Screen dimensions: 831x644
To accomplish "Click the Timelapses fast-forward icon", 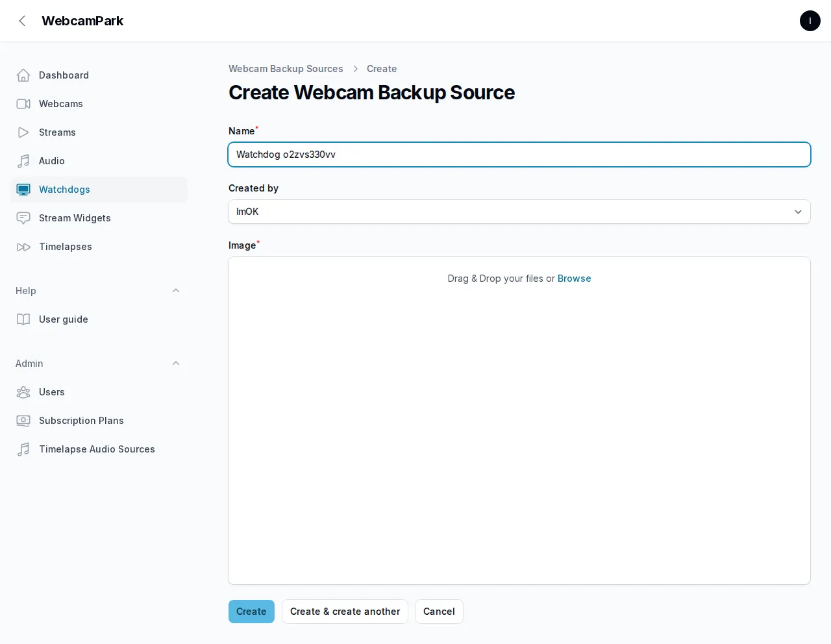I will click(23, 247).
